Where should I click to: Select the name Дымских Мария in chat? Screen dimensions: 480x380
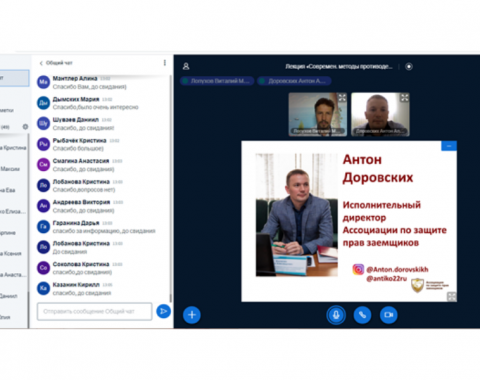click(x=76, y=99)
